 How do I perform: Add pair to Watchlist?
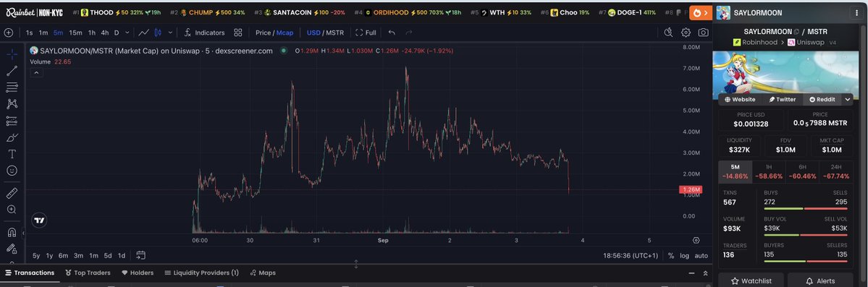(x=751, y=281)
